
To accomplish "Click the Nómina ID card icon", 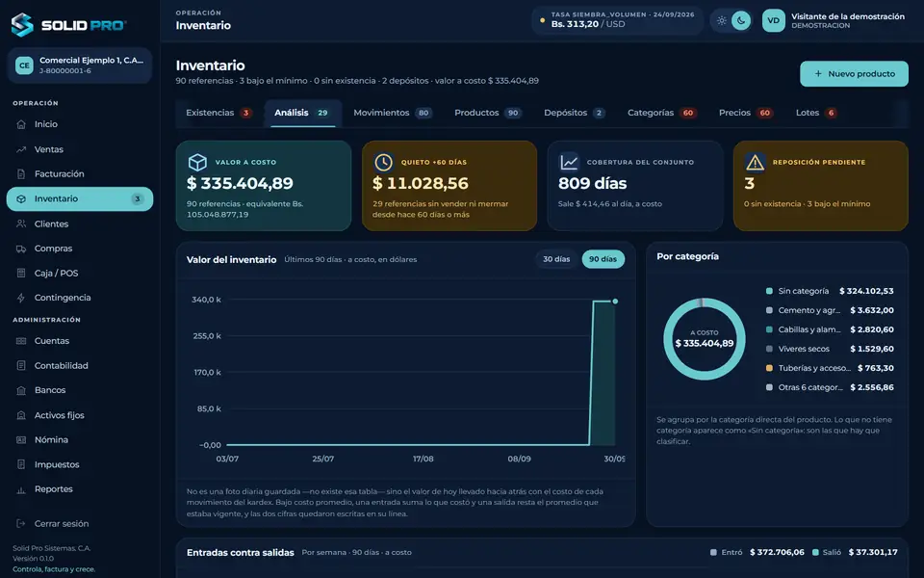I will point(21,440).
